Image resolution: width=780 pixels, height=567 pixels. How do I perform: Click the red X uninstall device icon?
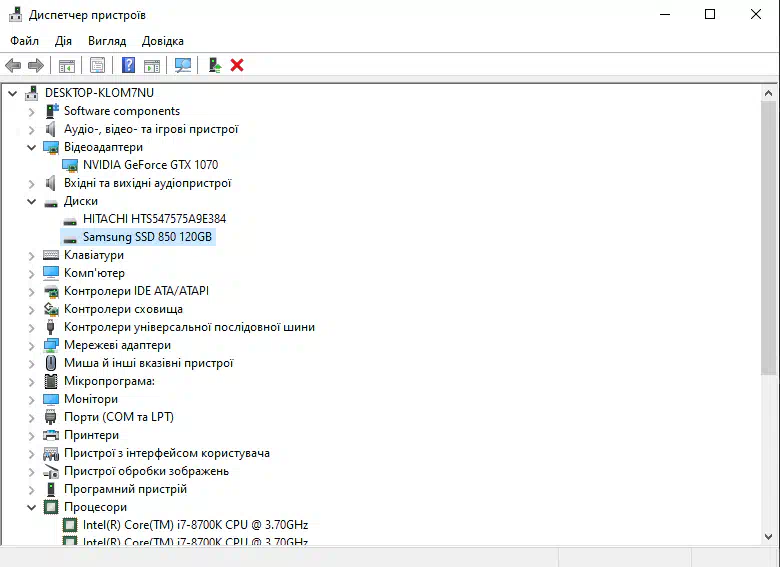237,65
